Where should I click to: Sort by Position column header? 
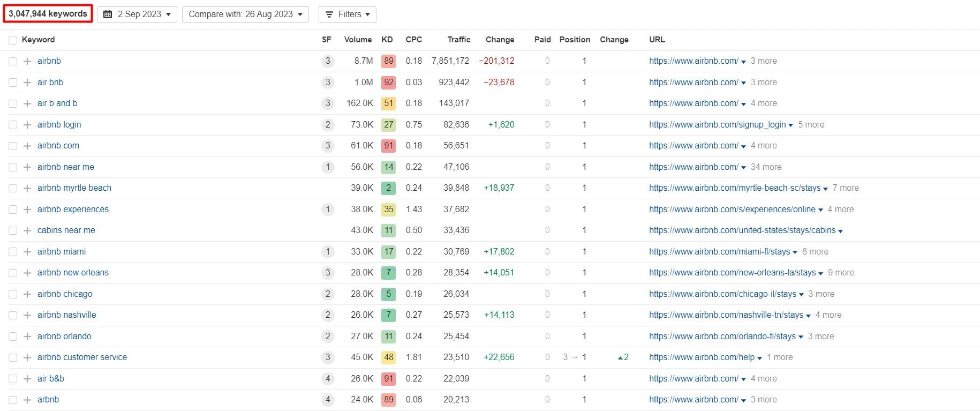point(575,40)
